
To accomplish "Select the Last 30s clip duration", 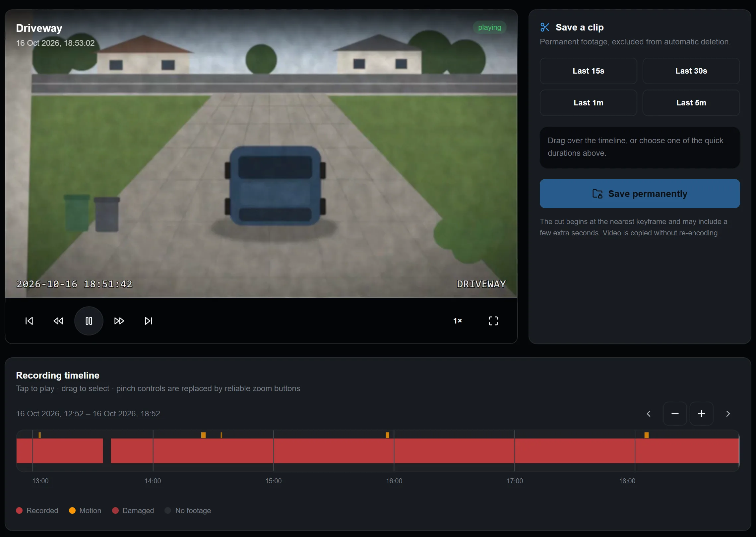I will (691, 71).
